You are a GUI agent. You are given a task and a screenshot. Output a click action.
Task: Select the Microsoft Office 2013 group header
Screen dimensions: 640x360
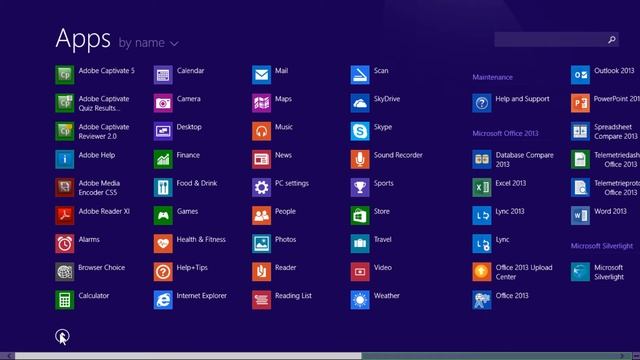pyautogui.click(x=505, y=133)
